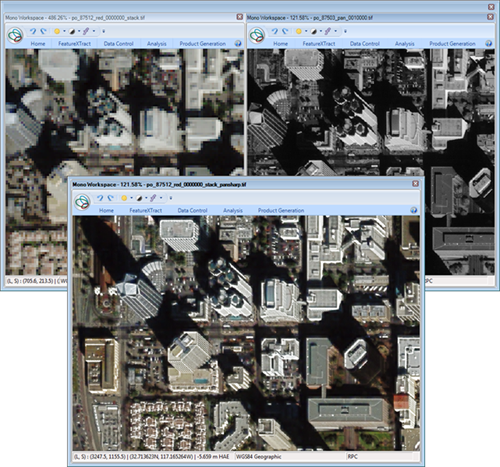The width and height of the screenshot is (500, 467).
Task: Open Product Generation tab in stack.tif window
Action: click(202, 44)
